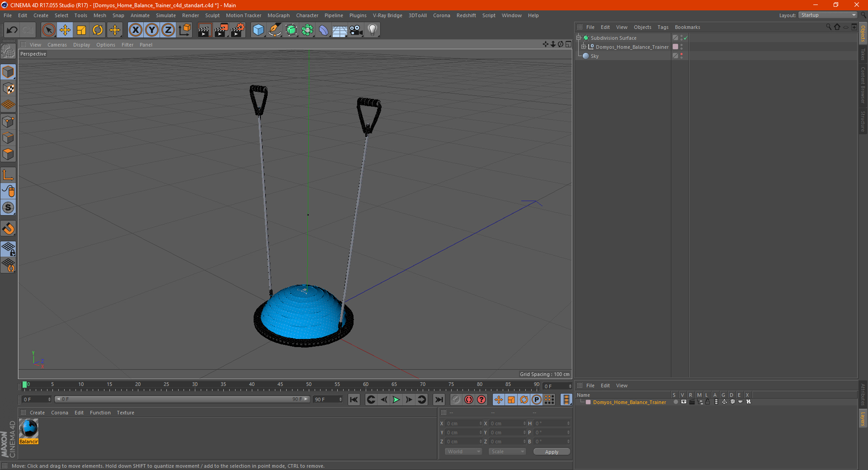The image size is (868, 470).
Task: Click the Apply button
Action: point(552,452)
